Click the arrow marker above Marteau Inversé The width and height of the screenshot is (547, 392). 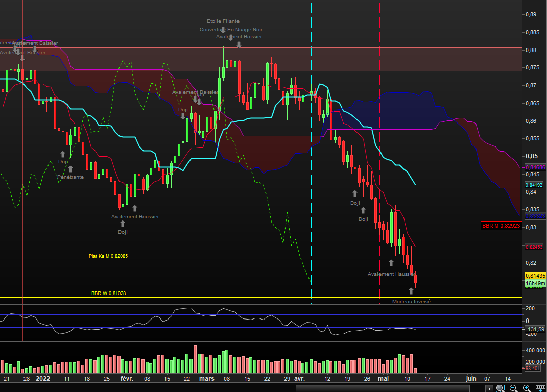pos(411,291)
